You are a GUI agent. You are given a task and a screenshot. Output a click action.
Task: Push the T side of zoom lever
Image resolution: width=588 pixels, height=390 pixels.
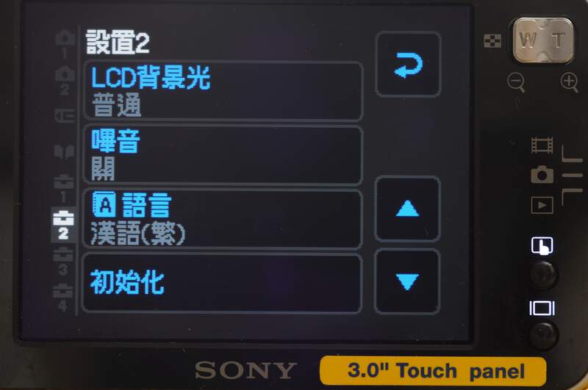click(x=559, y=40)
